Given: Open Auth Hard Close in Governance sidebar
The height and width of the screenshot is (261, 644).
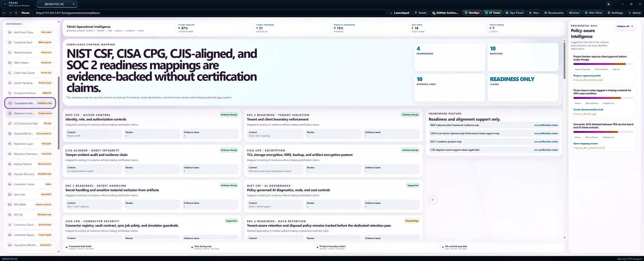Looking at the screenshot, I should point(30,32).
